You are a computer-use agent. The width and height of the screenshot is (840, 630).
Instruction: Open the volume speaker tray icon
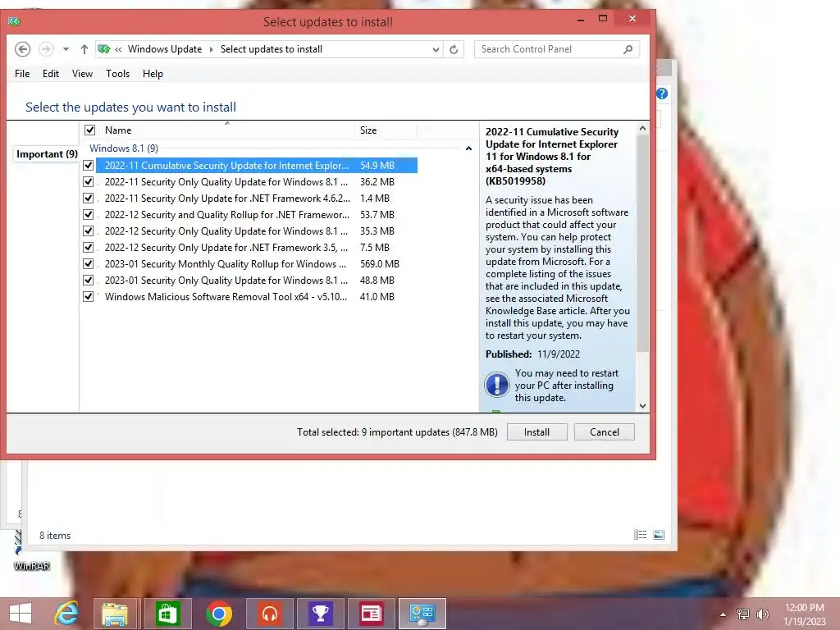pos(762,614)
